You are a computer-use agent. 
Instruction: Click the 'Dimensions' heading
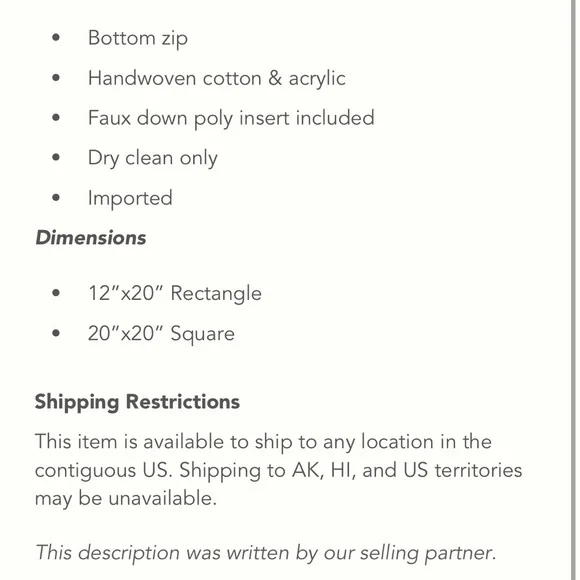(91, 237)
